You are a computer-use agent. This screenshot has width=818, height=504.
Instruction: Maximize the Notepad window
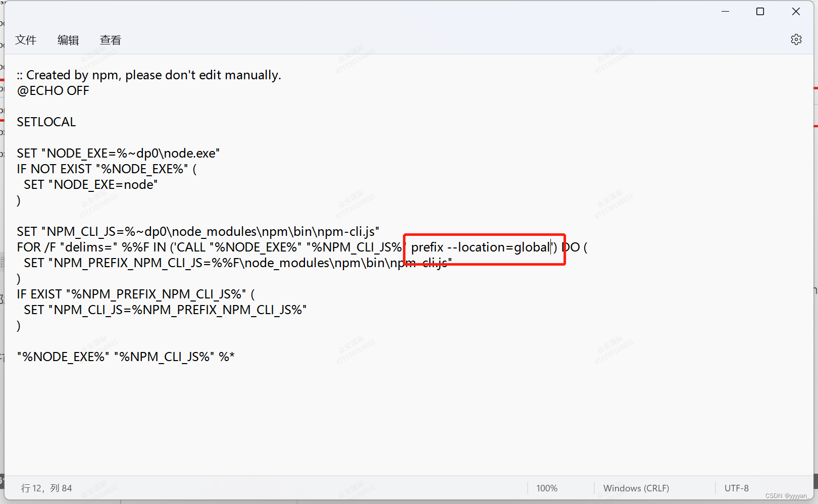760,11
